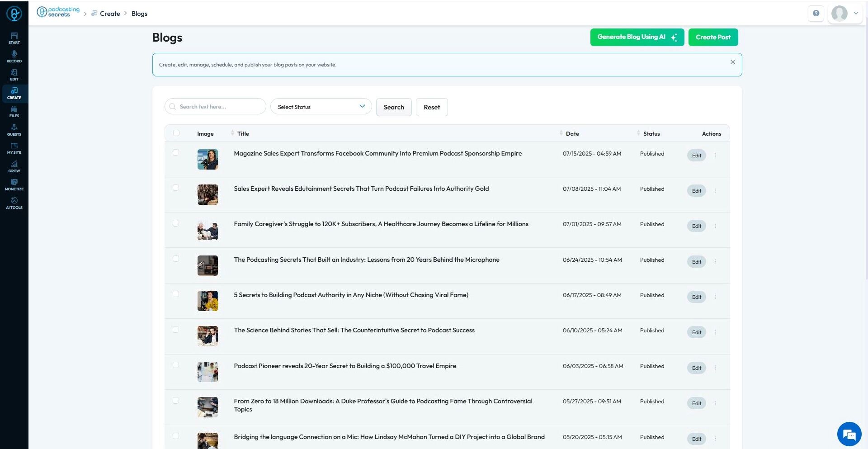Navigate to Create in the breadcrumb
The image size is (868, 449).
click(110, 14)
